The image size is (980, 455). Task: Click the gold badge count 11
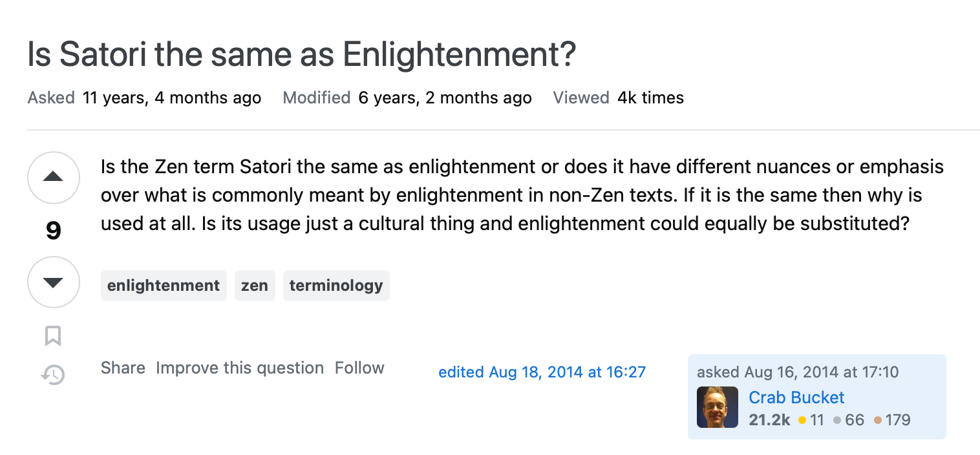click(816, 420)
